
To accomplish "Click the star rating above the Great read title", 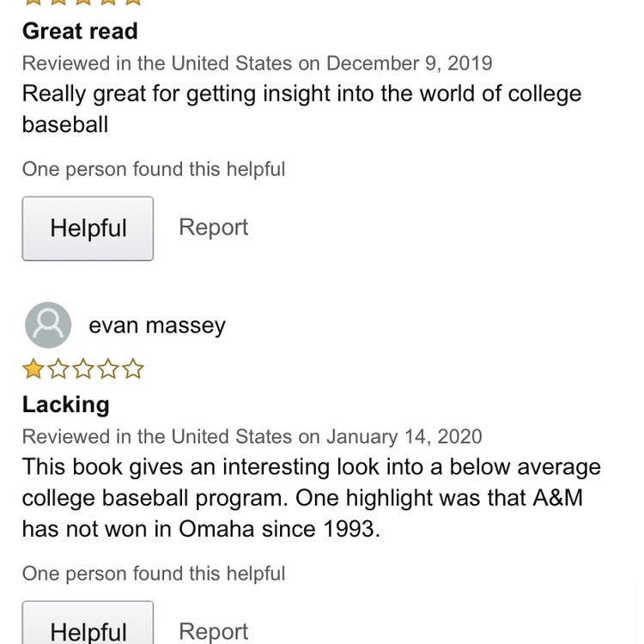I will point(82,3).
